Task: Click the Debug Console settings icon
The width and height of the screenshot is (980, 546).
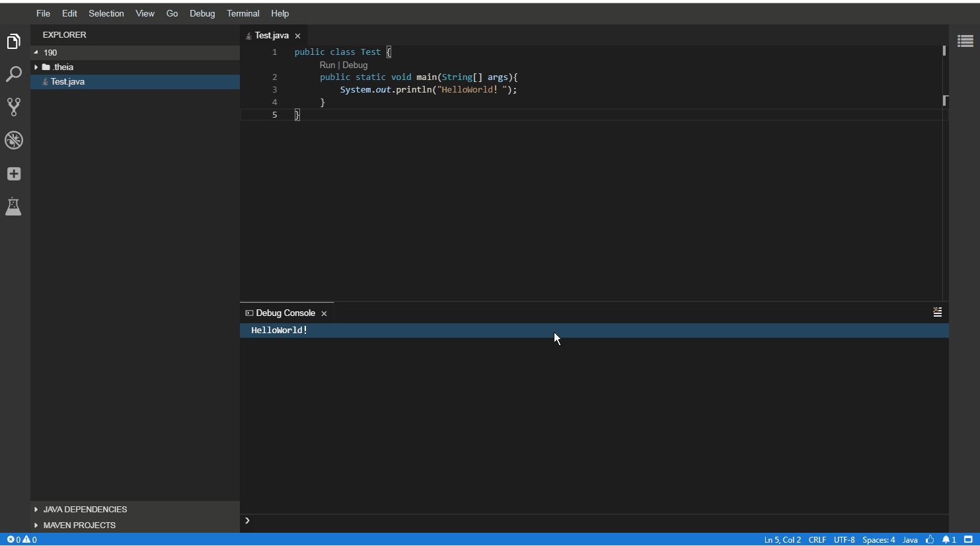Action: (x=937, y=311)
